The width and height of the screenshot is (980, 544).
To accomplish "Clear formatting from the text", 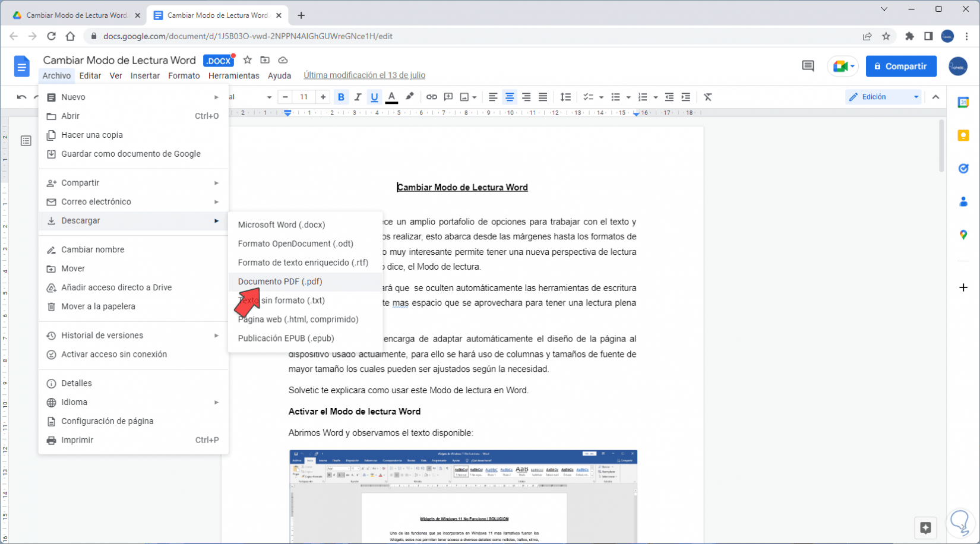I will pos(708,97).
